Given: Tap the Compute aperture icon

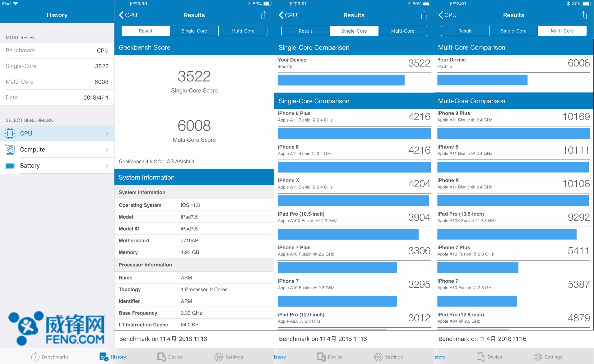Looking at the screenshot, I should point(10,150).
